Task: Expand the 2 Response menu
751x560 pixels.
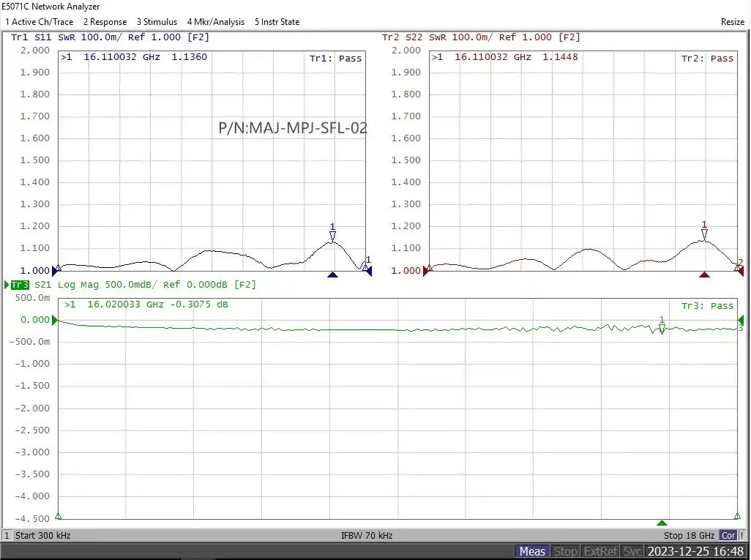Action: (x=105, y=22)
